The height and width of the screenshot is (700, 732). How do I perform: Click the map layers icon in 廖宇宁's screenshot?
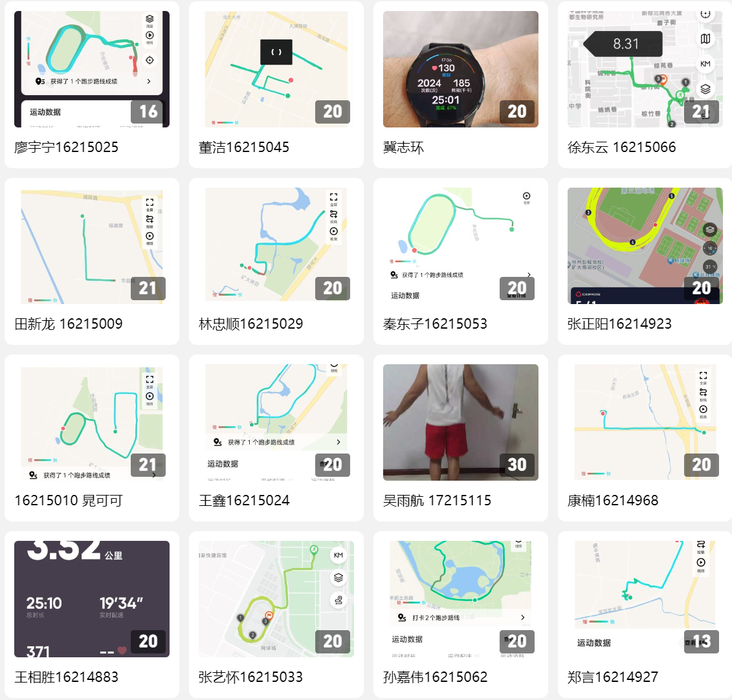[150, 19]
